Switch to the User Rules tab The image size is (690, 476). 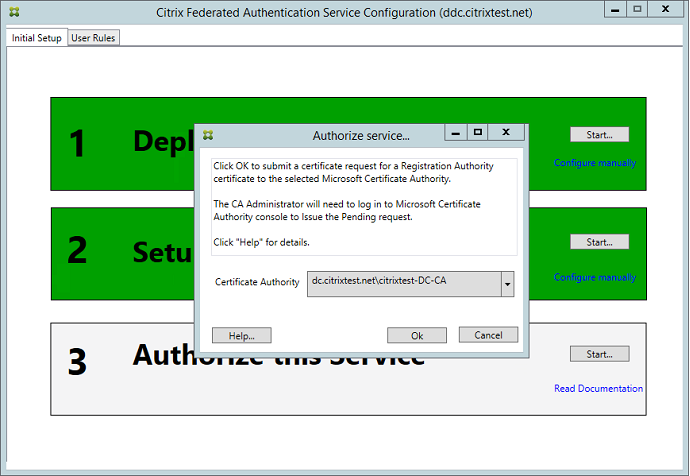[x=93, y=38]
